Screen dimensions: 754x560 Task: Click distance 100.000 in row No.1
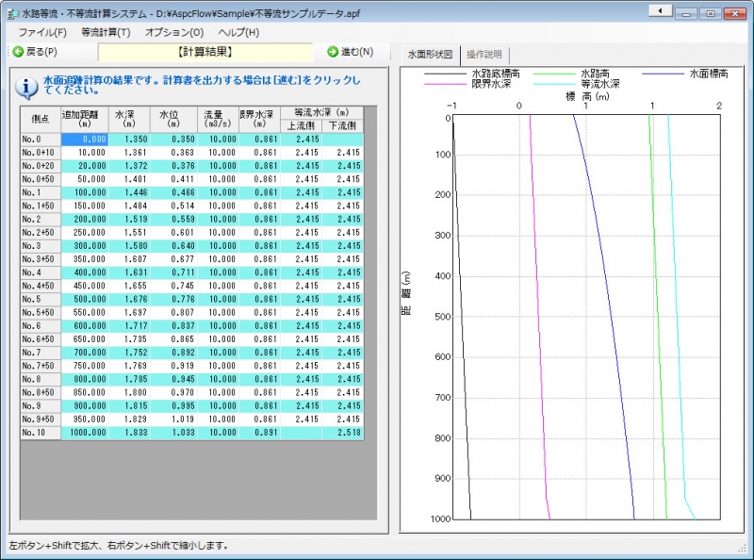[85, 192]
